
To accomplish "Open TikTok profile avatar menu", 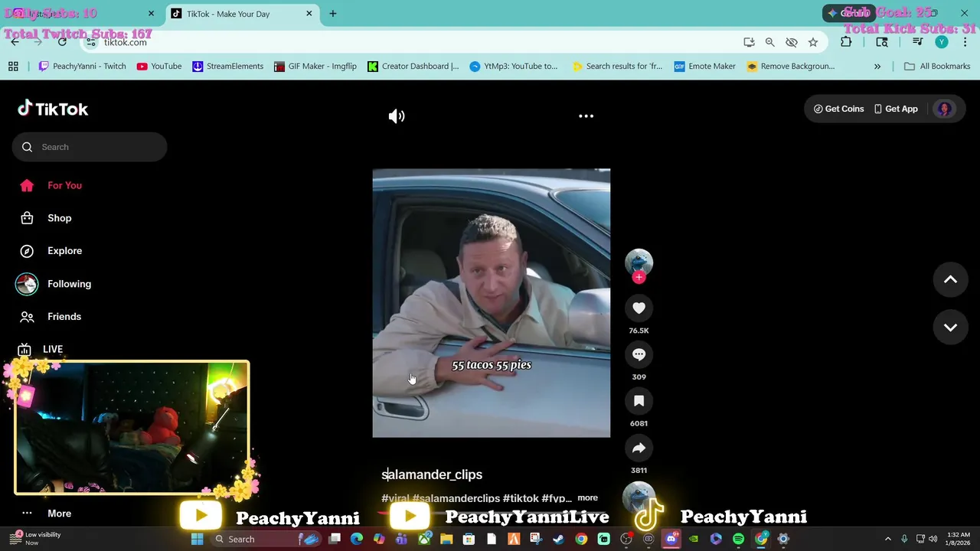I will [944, 109].
